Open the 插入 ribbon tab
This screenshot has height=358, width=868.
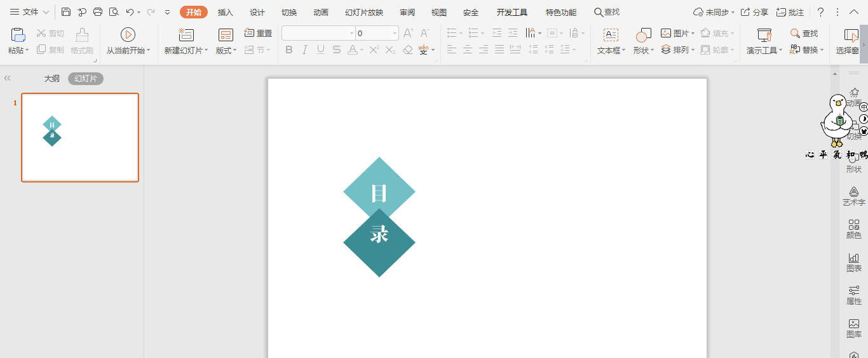[x=226, y=13]
